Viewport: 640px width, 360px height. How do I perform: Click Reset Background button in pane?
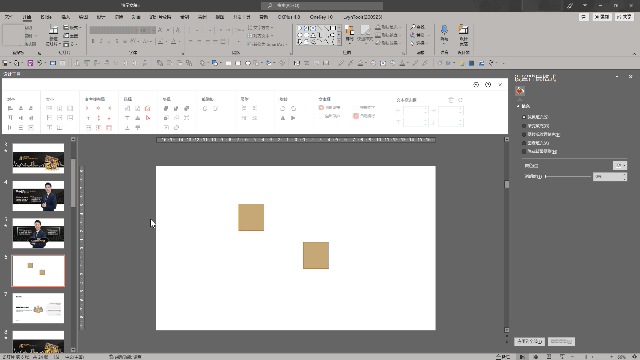coord(561,341)
